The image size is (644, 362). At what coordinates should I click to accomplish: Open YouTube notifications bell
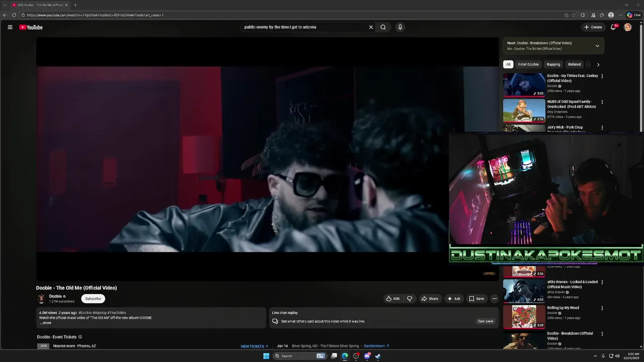[x=613, y=27]
